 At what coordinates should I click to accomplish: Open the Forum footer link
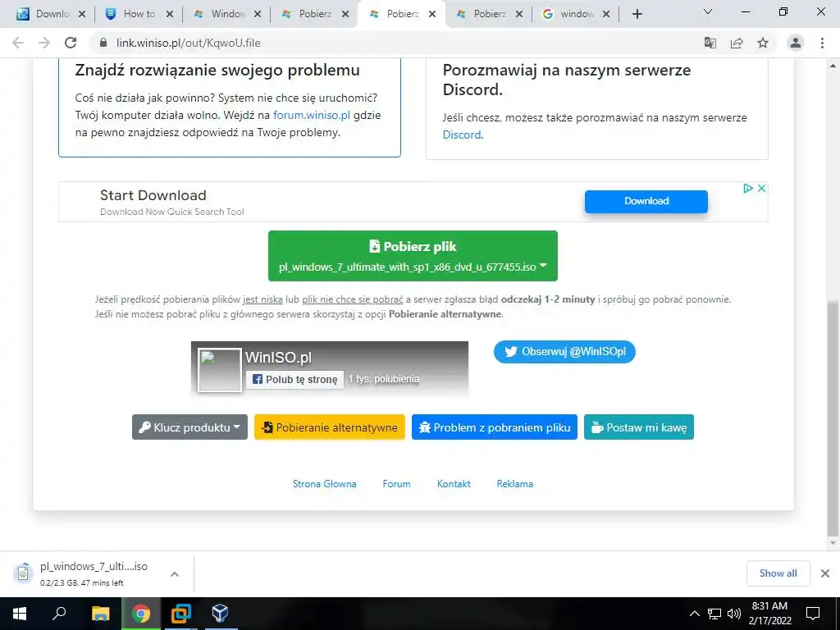tap(396, 484)
